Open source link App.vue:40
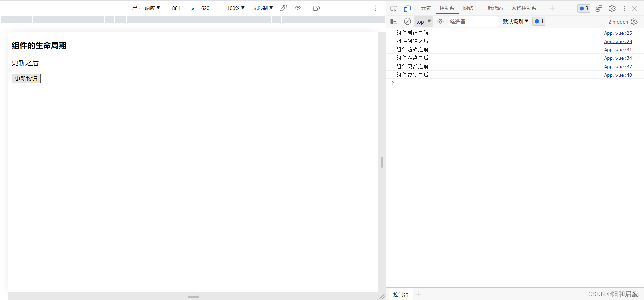 [x=618, y=75]
